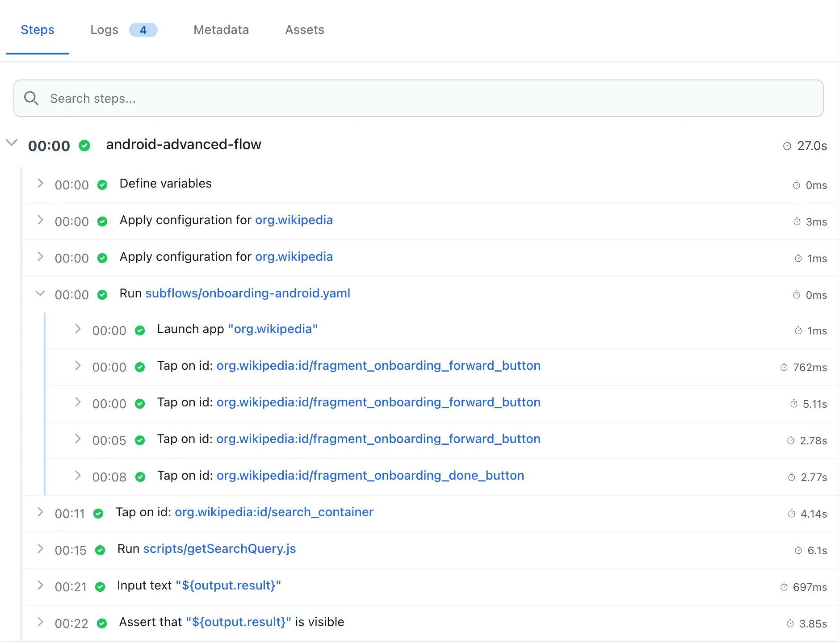This screenshot has height=644, width=839.
Task: Expand the Launch app org.wikipedia step
Action: pyautogui.click(x=78, y=329)
